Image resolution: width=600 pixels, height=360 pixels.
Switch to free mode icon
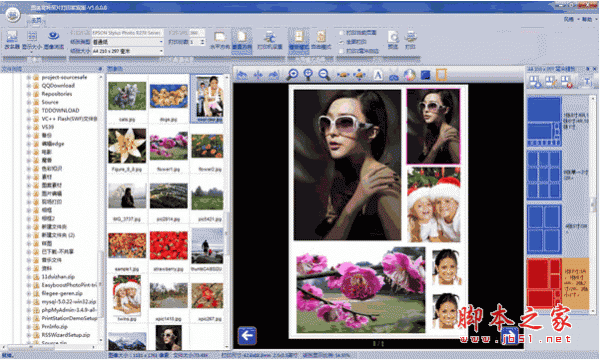tap(321, 36)
